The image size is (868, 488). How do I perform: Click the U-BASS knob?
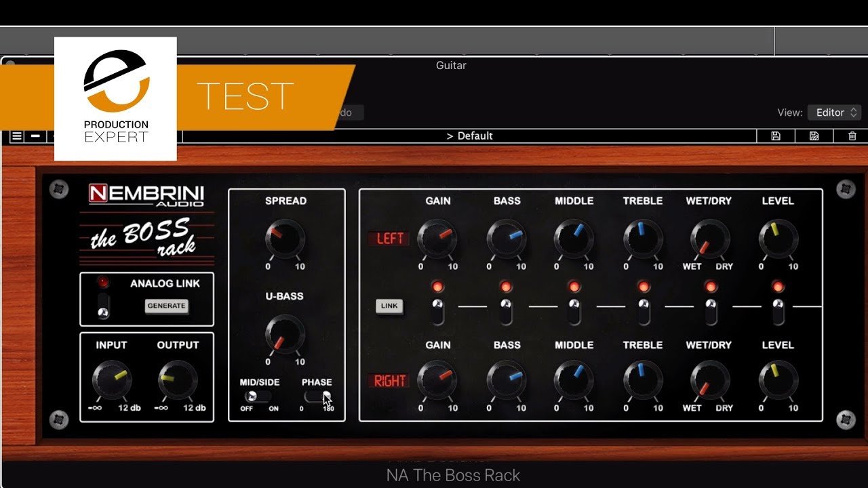285,334
